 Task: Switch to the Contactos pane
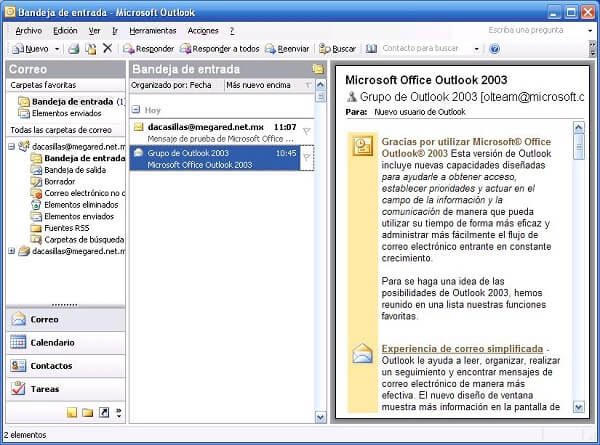[66, 365]
